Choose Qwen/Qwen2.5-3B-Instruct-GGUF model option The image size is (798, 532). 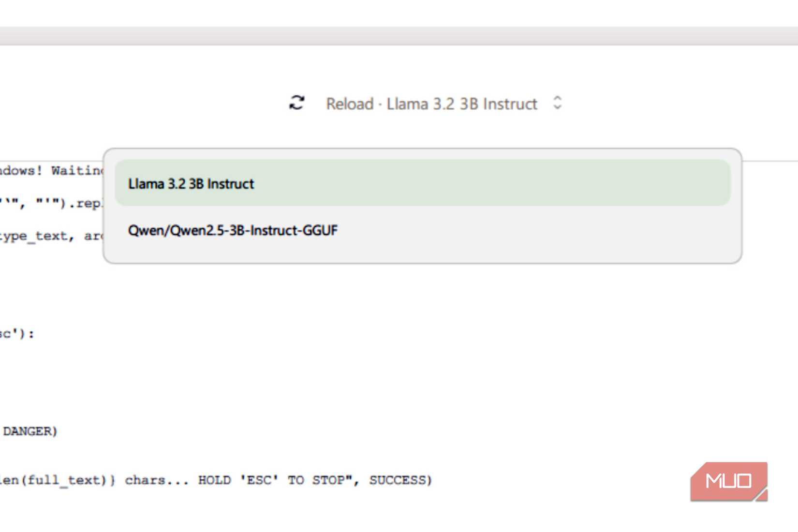[x=422, y=230]
